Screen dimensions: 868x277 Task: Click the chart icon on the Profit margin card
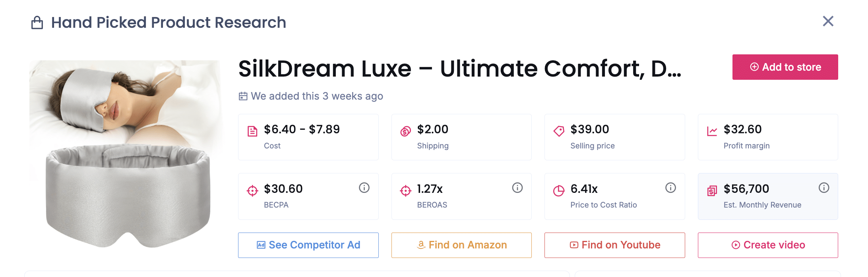point(712,130)
